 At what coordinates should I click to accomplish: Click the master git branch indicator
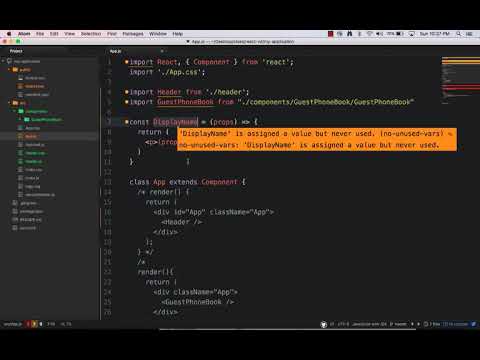399,324
